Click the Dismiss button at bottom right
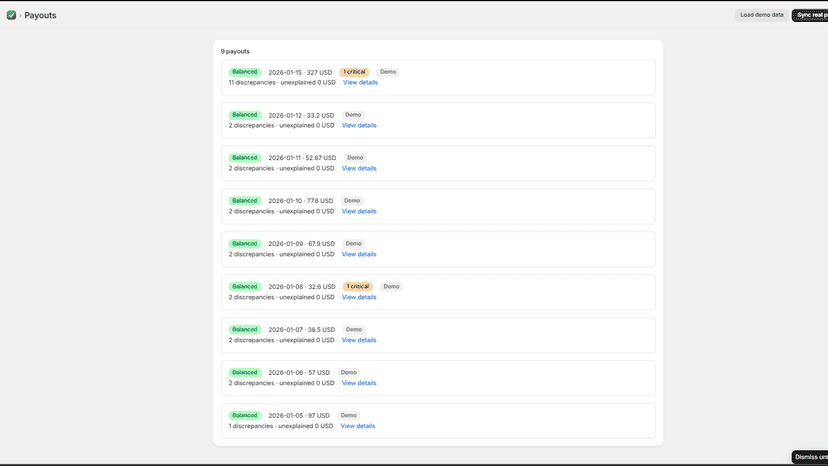Image resolution: width=828 pixels, height=466 pixels. coord(810,457)
